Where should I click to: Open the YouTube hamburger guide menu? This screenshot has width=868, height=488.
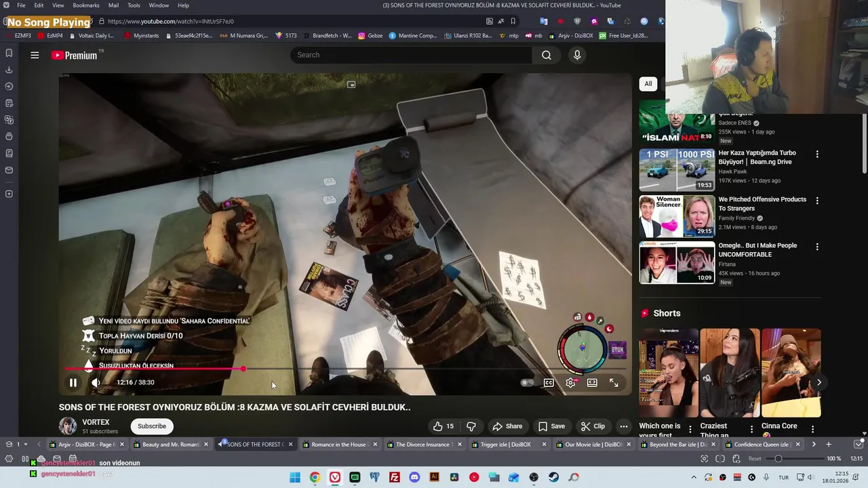(35, 55)
